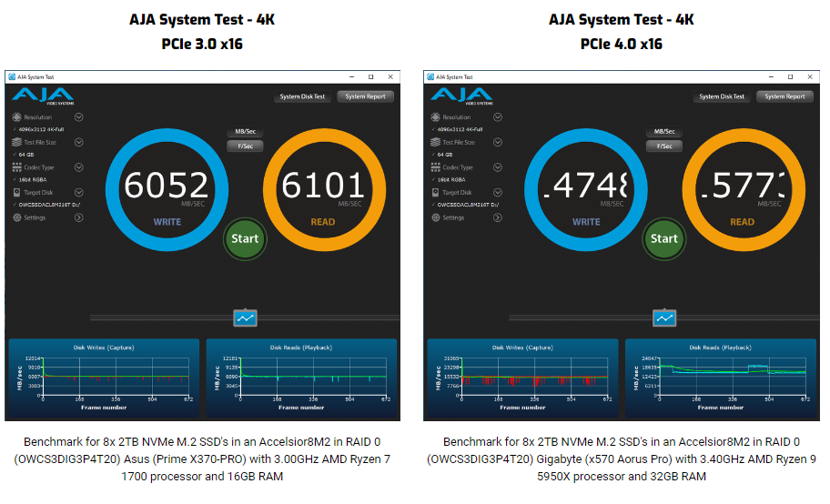The height and width of the screenshot is (504, 830).
Task: Select MB/Sec units in PCIe 3.0 window
Action: (245, 131)
